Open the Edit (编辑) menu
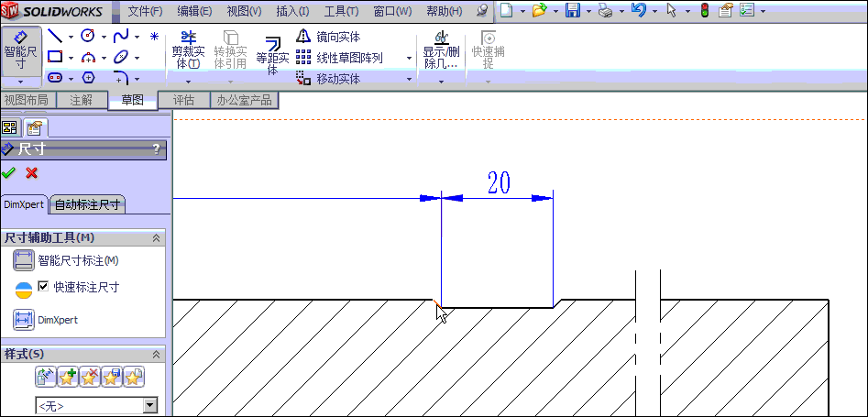 tap(194, 11)
